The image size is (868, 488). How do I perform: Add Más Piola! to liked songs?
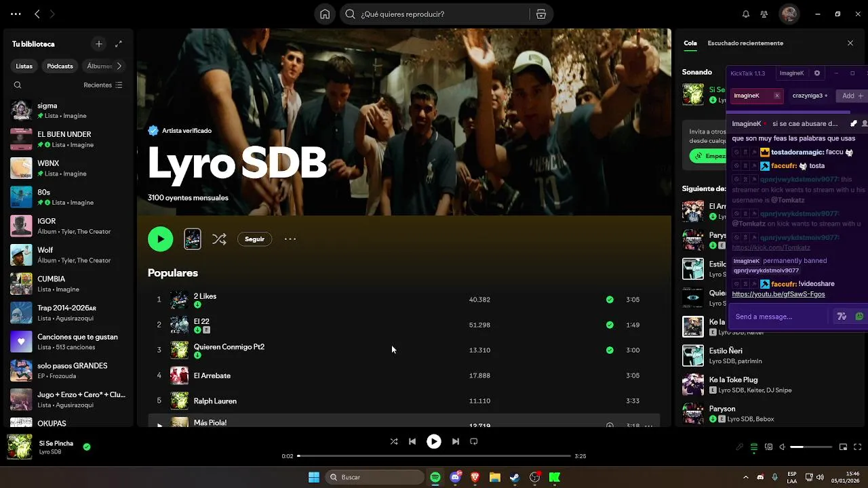click(610, 426)
